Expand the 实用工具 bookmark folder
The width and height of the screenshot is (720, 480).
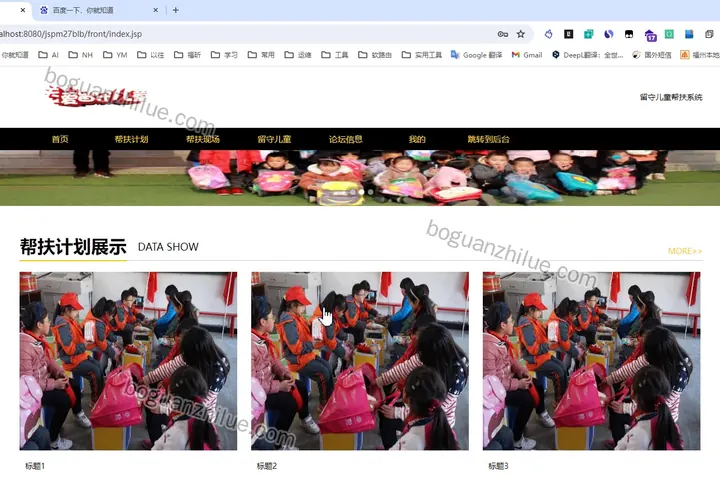pyautogui.click(x=422, y=55)
